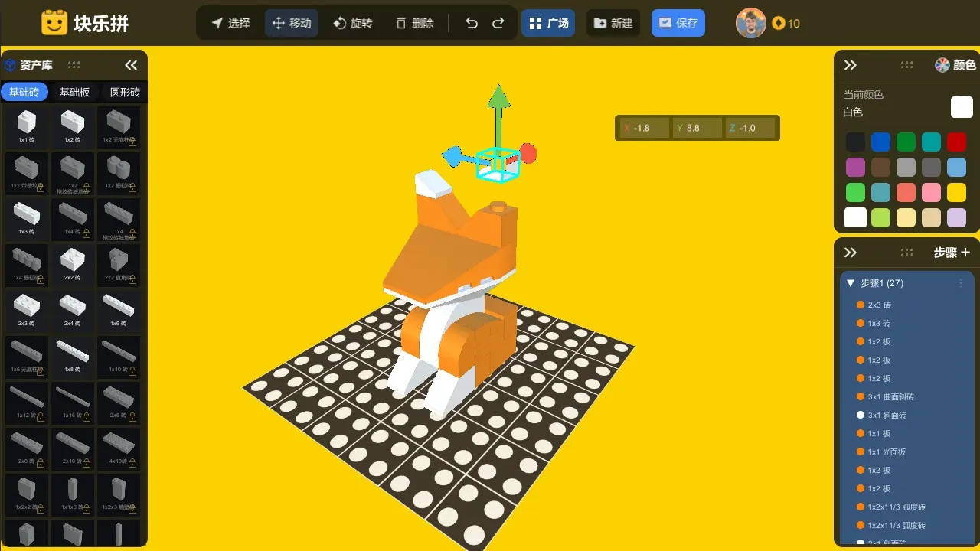
Task: Click the Y coordinate field
Action: (697, 128)
